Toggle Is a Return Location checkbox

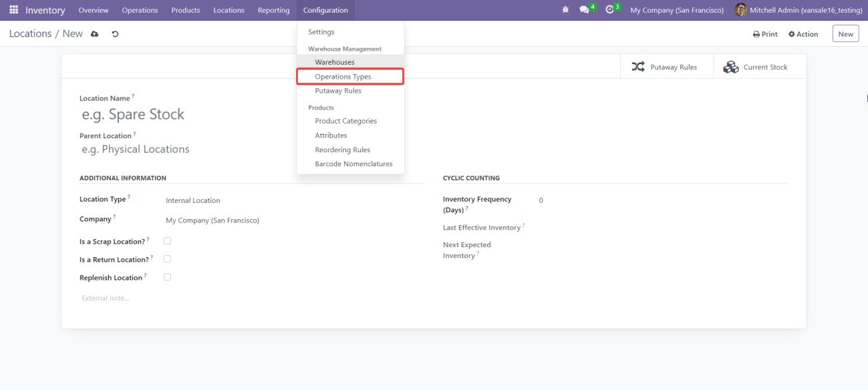(167, 259)
